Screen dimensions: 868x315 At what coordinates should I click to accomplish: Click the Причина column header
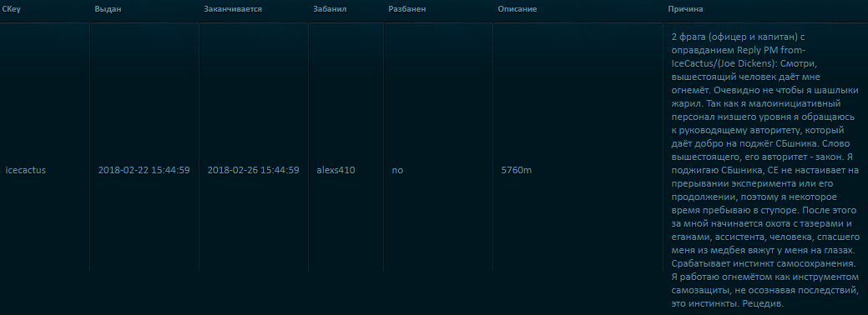click(685, 9)
